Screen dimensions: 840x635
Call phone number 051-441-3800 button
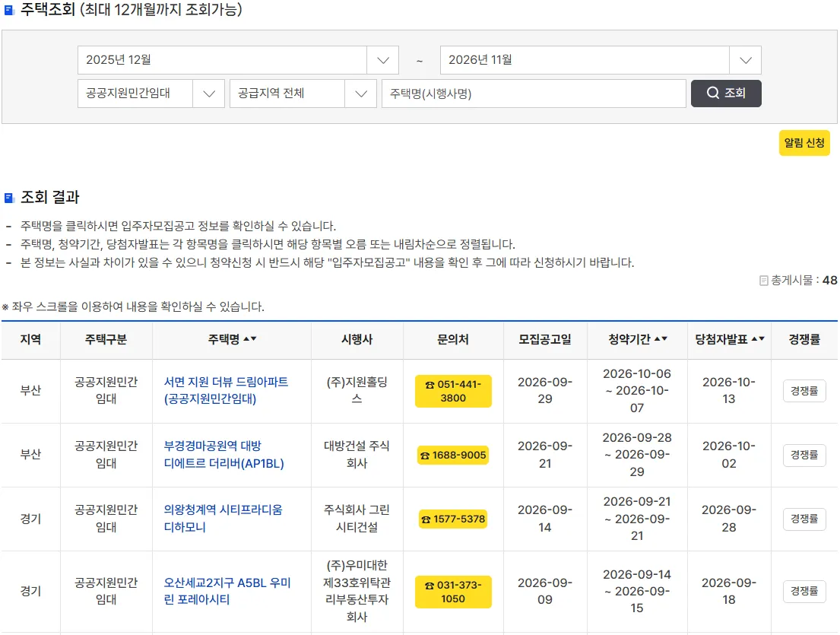pyautogui.click(x=453, y=391)
